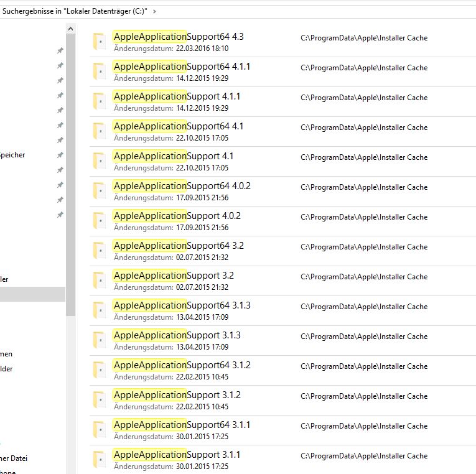Screen dimensions: 476x474
Task: Select folder icon of AppleApplicationSupport 4.0.2
Action: 100,221
